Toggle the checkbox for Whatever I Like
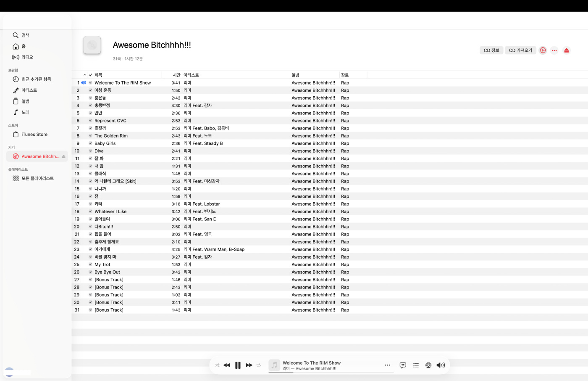The width and height of the screenshot is (588, 381). click(90, 212)
